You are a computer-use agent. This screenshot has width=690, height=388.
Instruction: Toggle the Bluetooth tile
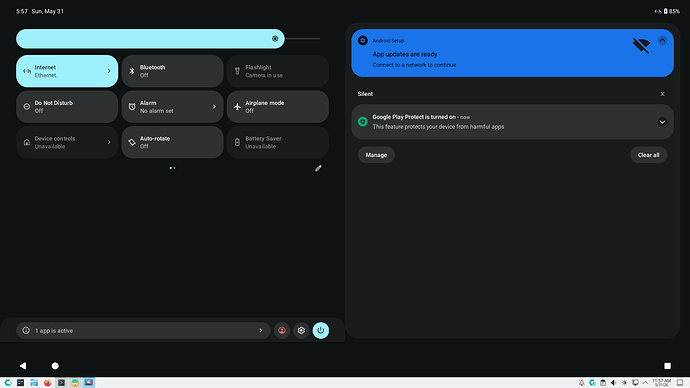tap(172, 71)
